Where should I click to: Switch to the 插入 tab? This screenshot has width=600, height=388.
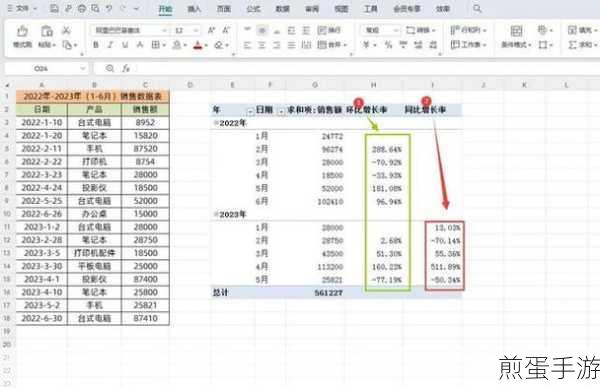point(194,8)
